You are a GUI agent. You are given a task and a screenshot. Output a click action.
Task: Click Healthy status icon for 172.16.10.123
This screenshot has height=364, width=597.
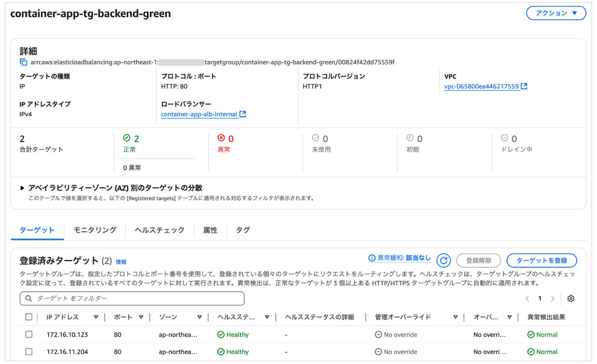pyautogui.click(x=221, y=335)
